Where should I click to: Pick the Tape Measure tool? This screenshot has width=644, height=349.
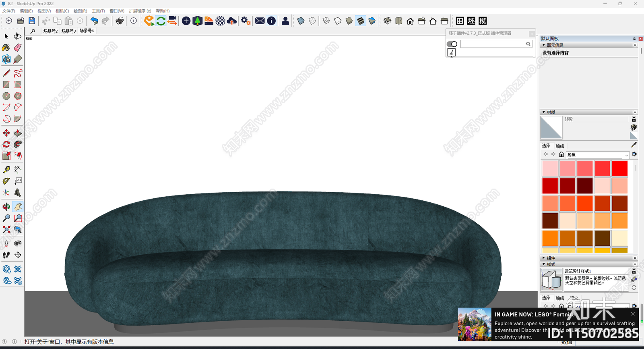click(6, 170)
